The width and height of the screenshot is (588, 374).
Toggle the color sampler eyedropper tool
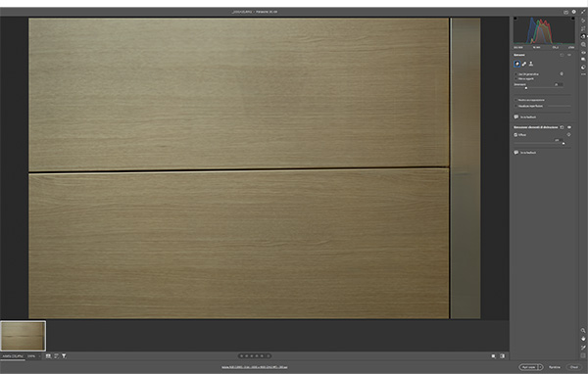(583, 348)
